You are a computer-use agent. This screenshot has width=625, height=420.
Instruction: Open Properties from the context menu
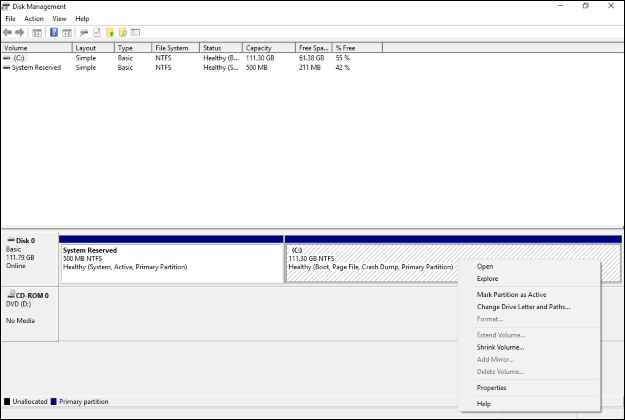pos(529,387)
